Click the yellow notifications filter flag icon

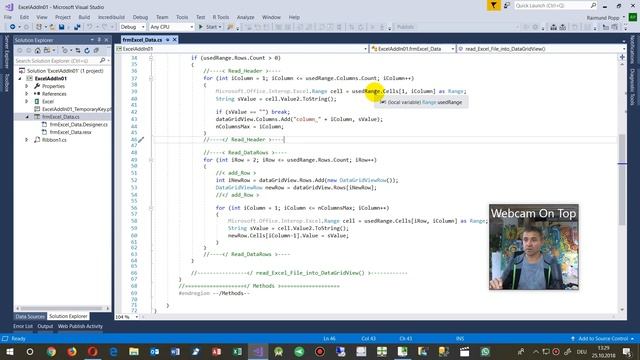493,5
